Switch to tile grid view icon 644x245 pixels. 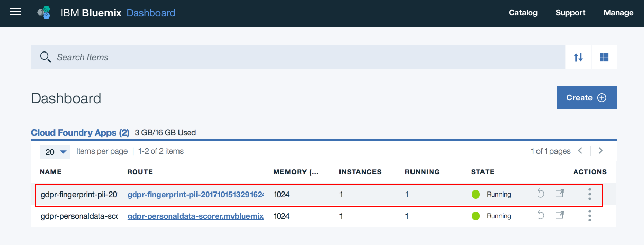[x=604, y=57]
